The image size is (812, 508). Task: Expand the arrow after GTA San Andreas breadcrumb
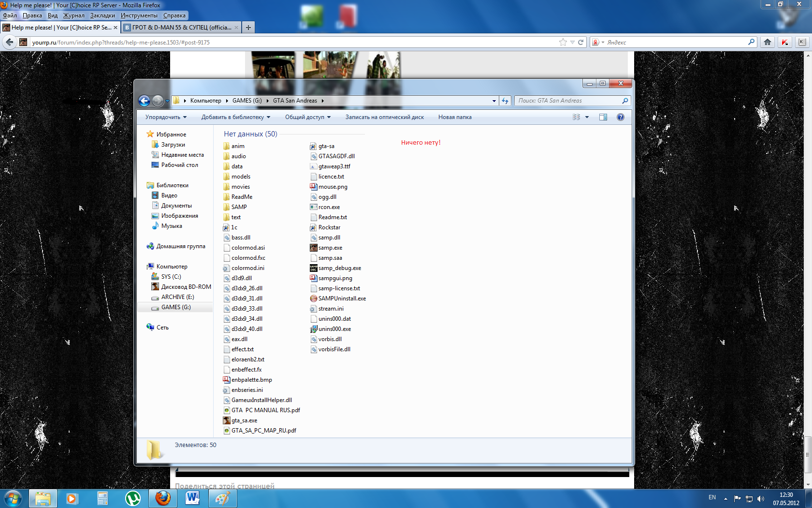[322, 101]
